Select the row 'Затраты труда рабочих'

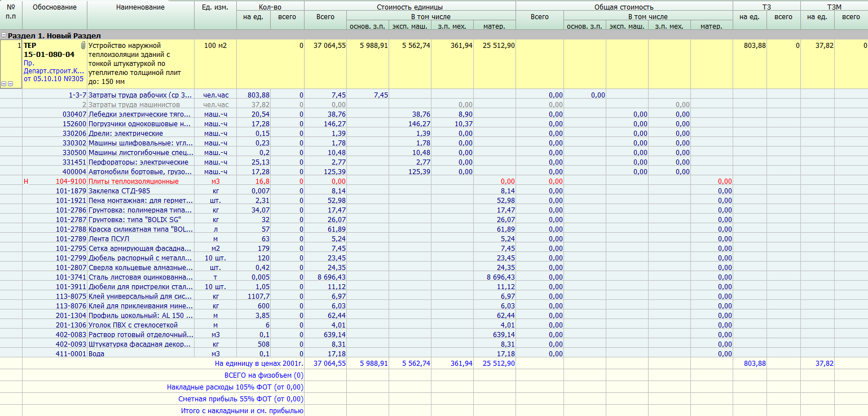tap(434, 95)
